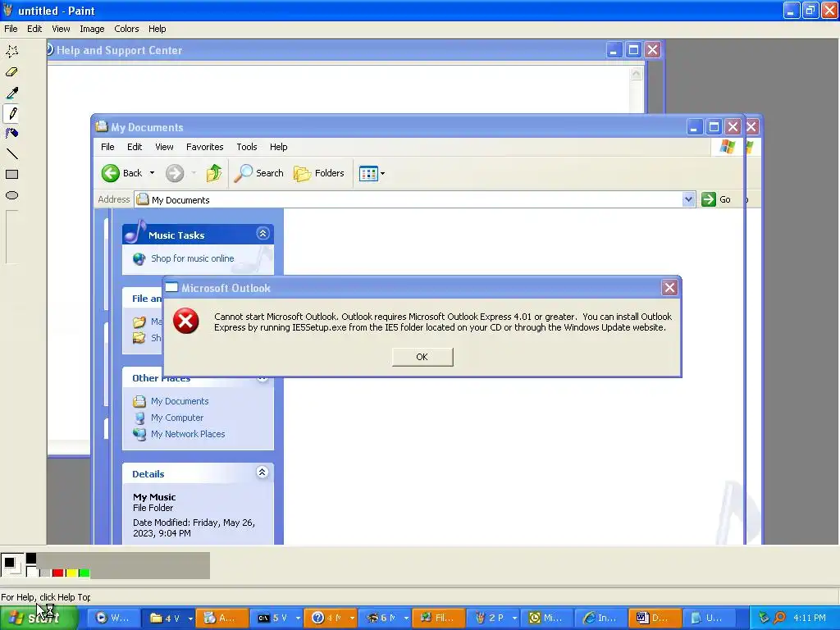Open the My Documents Help menu
This screenshot has height=630, width=840.
point(279,147)
